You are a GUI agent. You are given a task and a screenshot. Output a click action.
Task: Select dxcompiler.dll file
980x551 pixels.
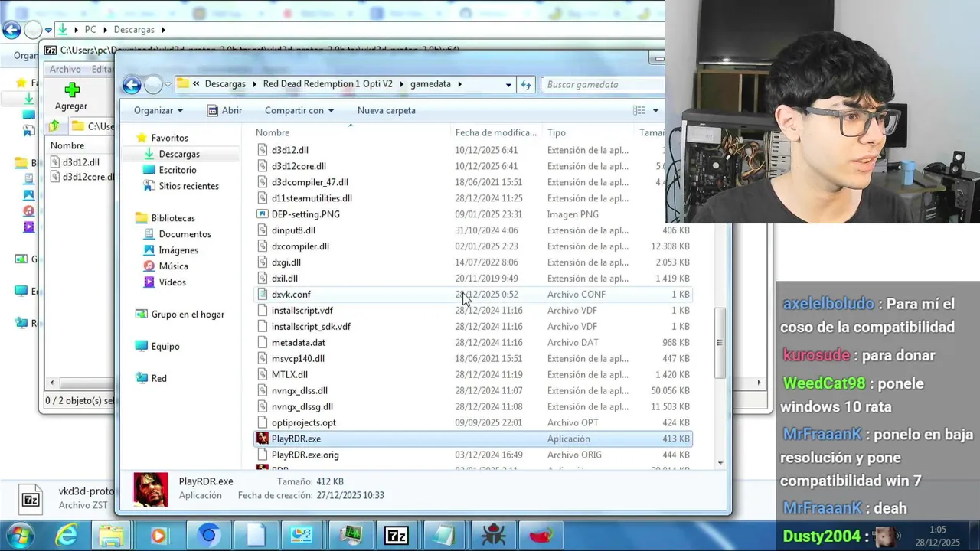click(300, 246)
